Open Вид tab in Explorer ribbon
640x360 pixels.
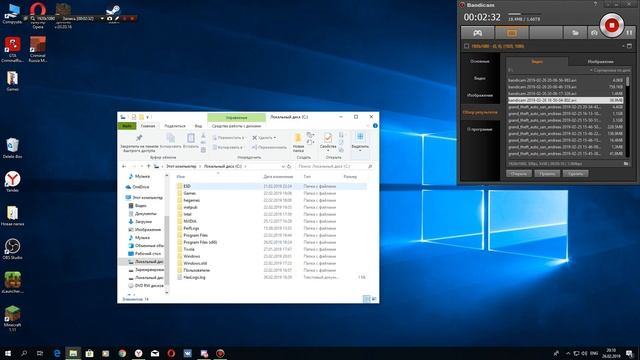coord(198,126)
